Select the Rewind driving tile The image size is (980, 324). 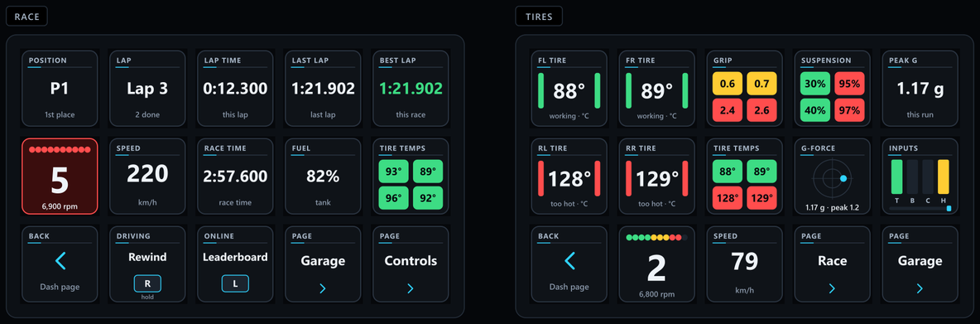click(147, 264)
